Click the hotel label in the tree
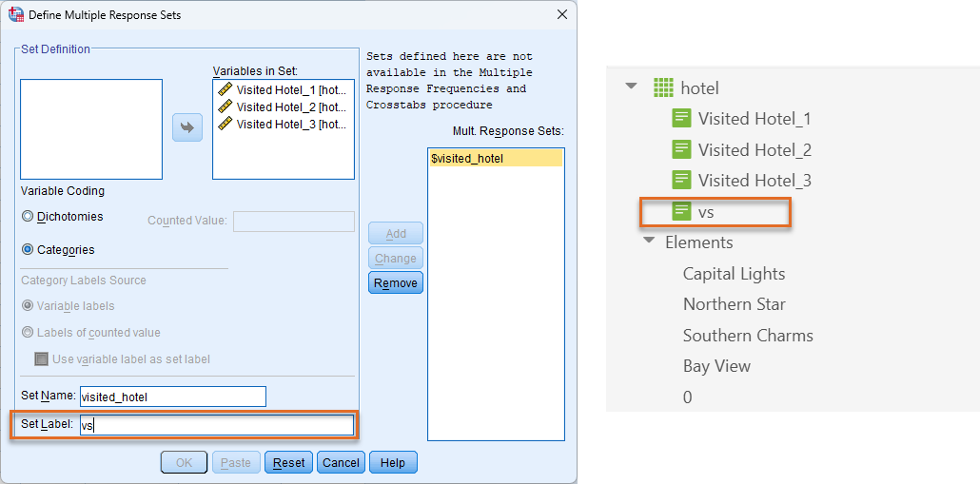Image resolution: width=980 pixels, height=484 pixels. (699, 88)
